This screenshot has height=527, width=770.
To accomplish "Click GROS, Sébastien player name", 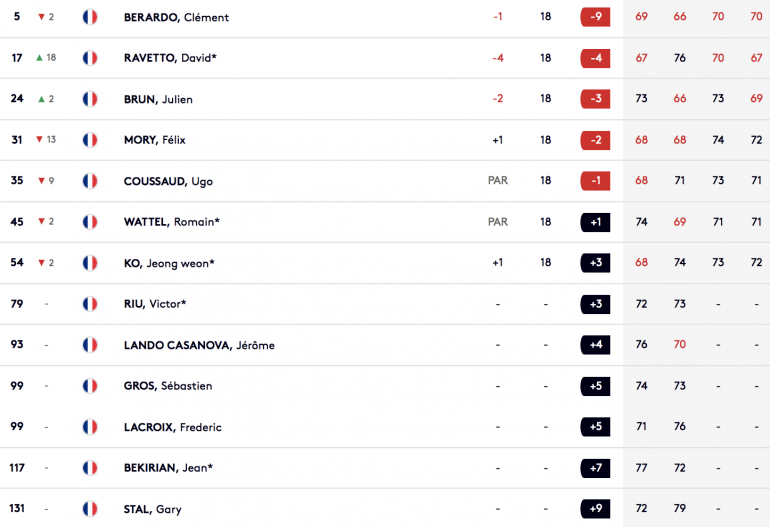I will click(x=168, y=386).
